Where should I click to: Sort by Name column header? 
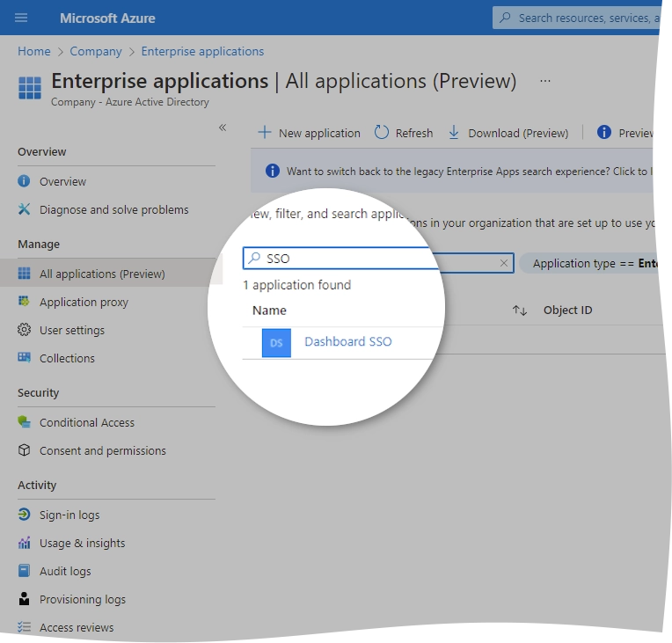coord(269,311)
